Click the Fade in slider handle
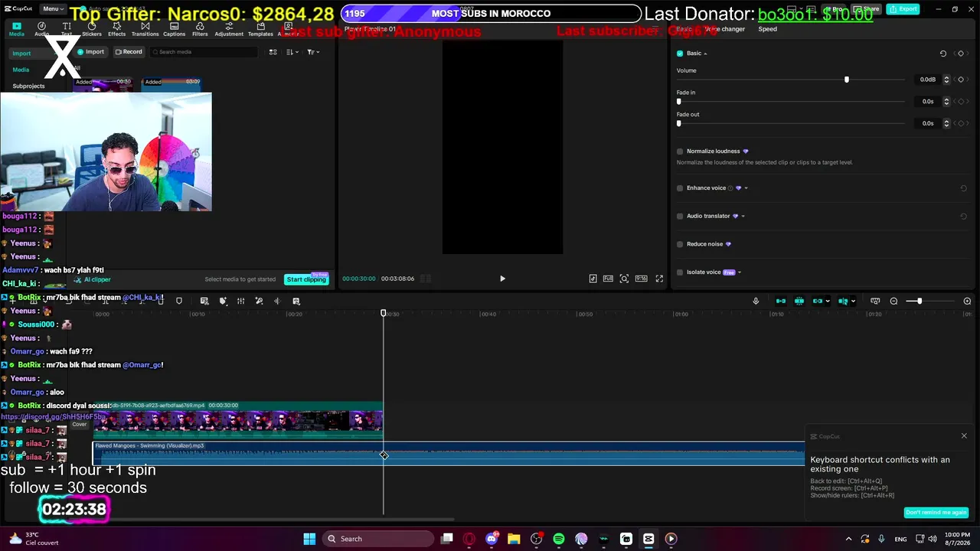This screenshot has height=551, width=980. (x=679, y=101)
